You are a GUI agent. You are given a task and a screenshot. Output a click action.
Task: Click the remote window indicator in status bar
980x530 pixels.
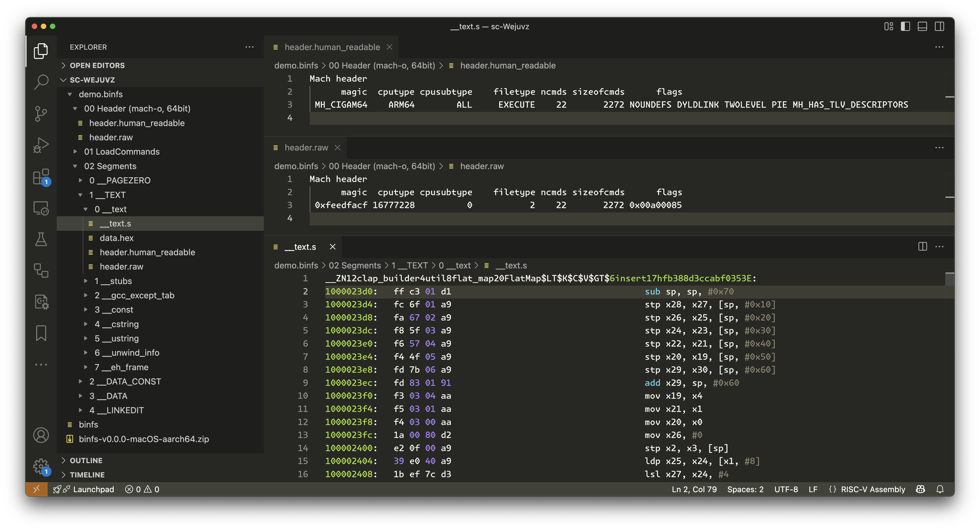[x=37, y=489]
